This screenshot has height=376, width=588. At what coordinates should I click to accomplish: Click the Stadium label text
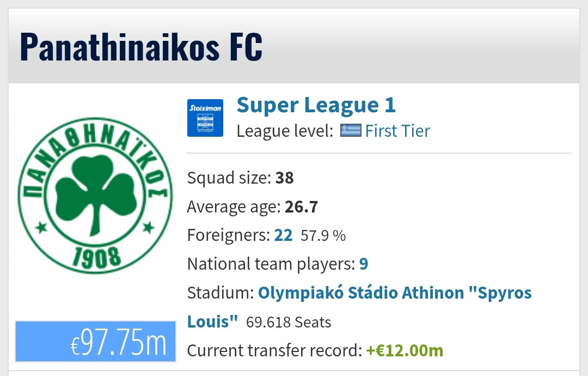coord(220,293)
